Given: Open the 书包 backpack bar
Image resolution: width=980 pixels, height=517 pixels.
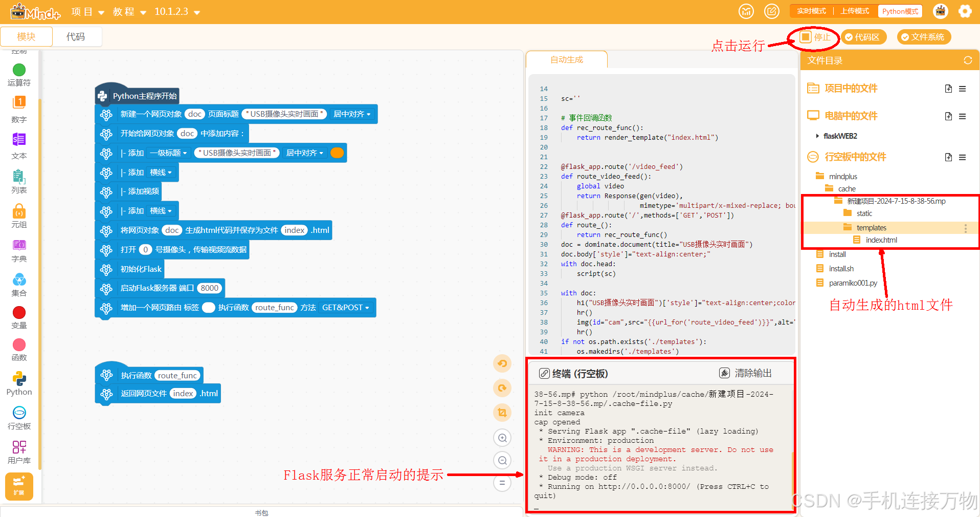Looking at the screenshot, I should click(x=261, y=512).
